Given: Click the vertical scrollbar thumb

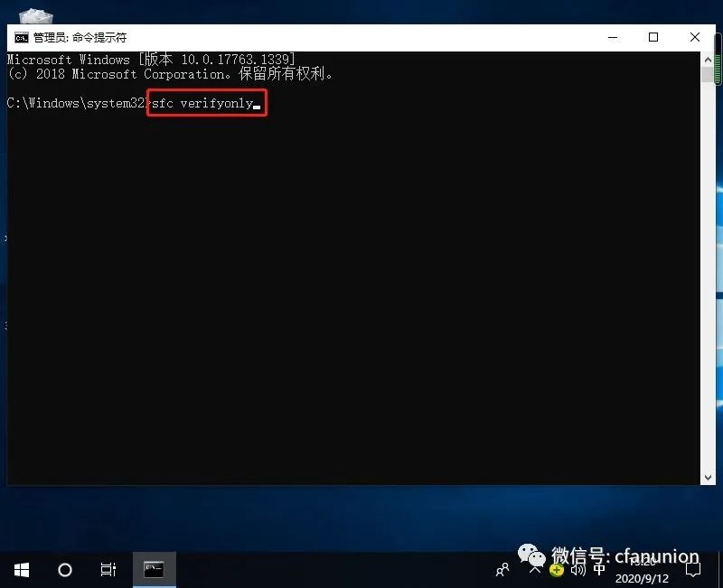Looking at the screenshot, I should (708, 75).
